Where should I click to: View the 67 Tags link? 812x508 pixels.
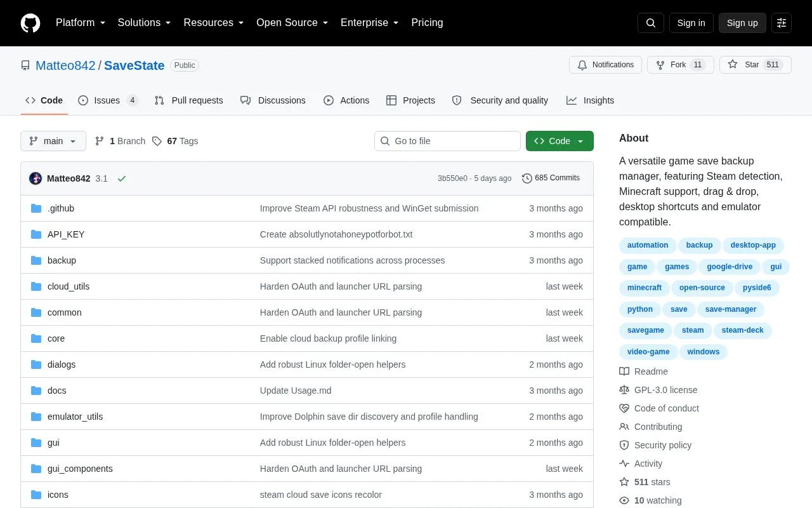pyautogui.click(x=175, y=141)
